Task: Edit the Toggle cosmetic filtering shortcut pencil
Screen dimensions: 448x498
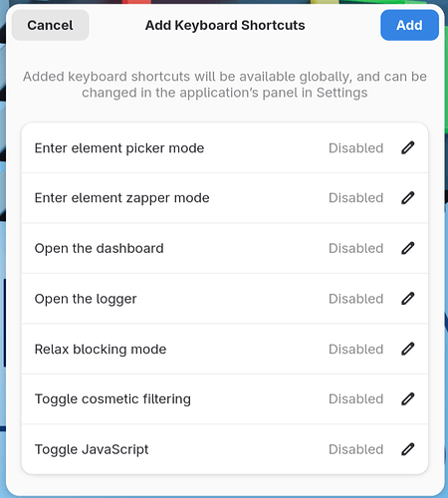Action: coord(408,399)
